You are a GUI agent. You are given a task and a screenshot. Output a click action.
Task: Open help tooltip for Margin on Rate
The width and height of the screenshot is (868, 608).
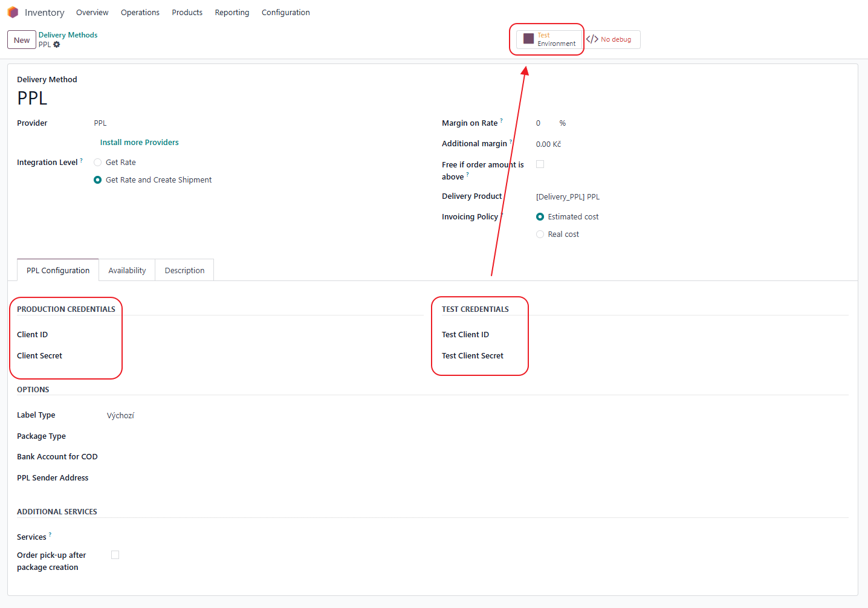[x=501, y=120]
